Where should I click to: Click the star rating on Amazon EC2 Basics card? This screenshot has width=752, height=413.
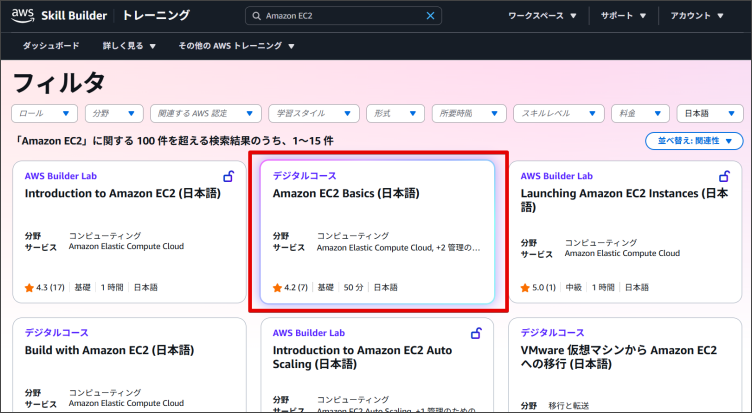tap(290, 288)
